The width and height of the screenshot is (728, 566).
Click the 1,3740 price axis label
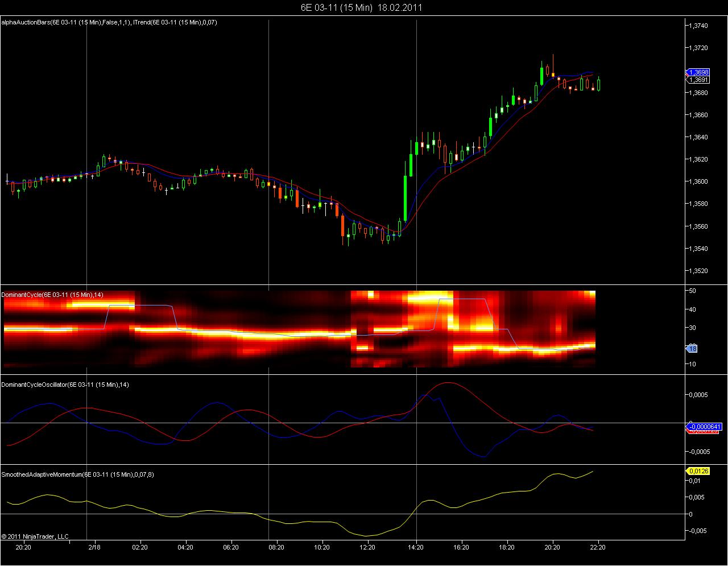698,26
